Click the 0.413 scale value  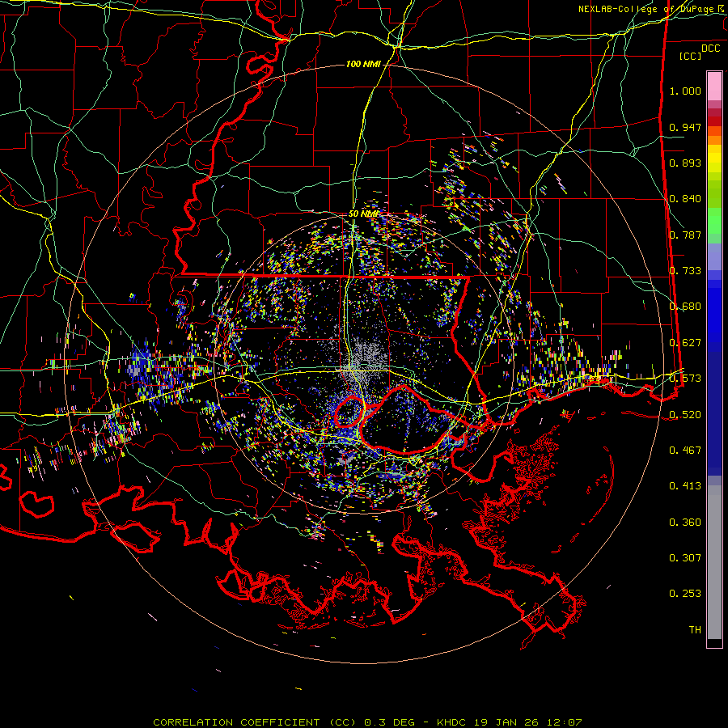pyautogui.click(x=685, y=486)
